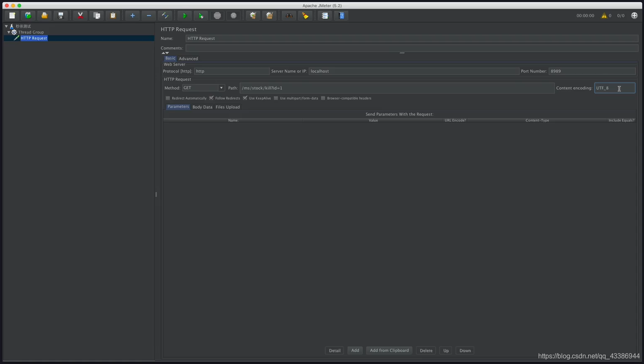Click the Reset Search icon

[305, 15]
